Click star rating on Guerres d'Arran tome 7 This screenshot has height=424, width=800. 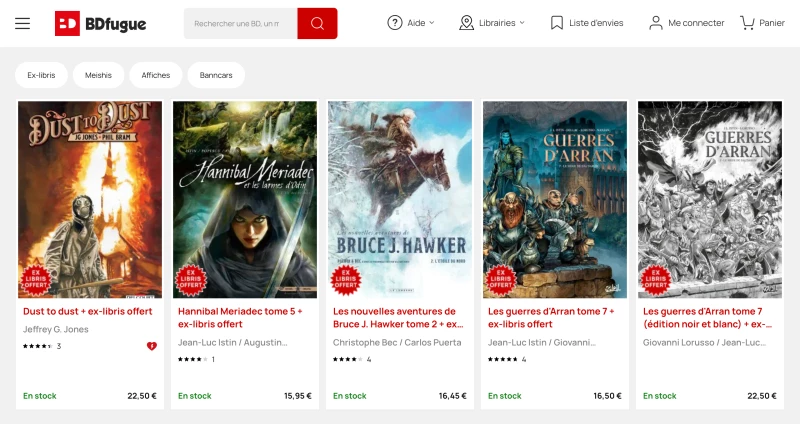point(503,359)
